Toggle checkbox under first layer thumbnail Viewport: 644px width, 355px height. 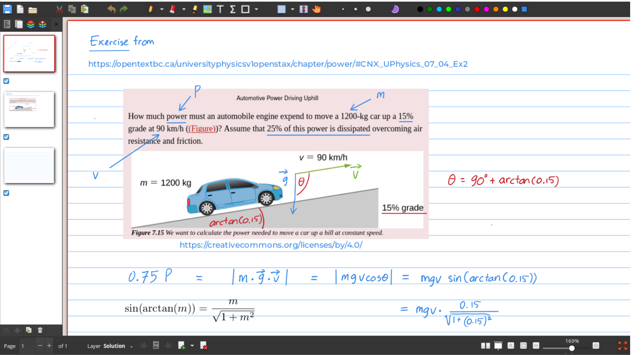(6, 81)
